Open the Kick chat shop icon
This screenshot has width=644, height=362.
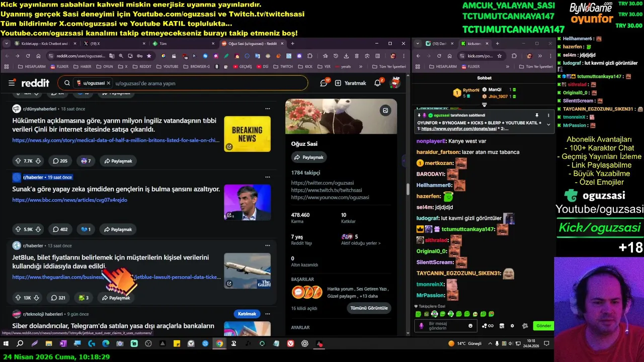pyautogui.click(x=502, y=326)
